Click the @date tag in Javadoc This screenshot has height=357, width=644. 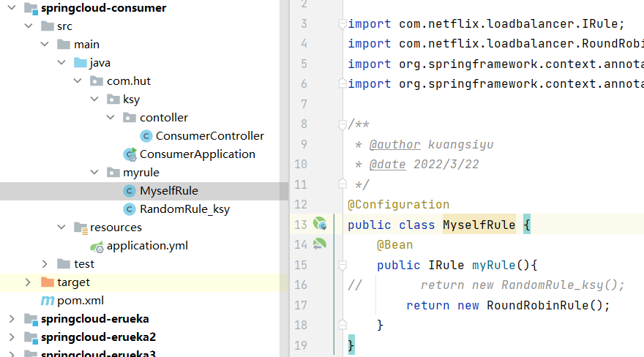(x=387, y=165)
